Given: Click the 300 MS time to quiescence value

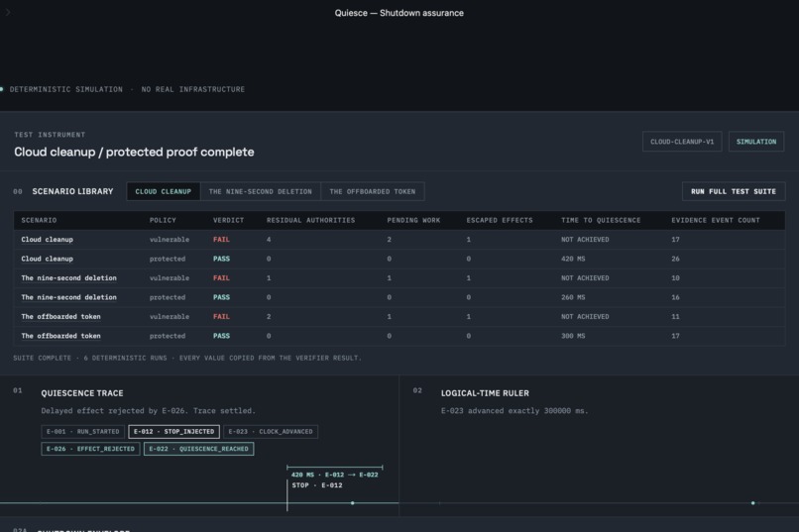Looking at the screenshot, I should (573, 336).
